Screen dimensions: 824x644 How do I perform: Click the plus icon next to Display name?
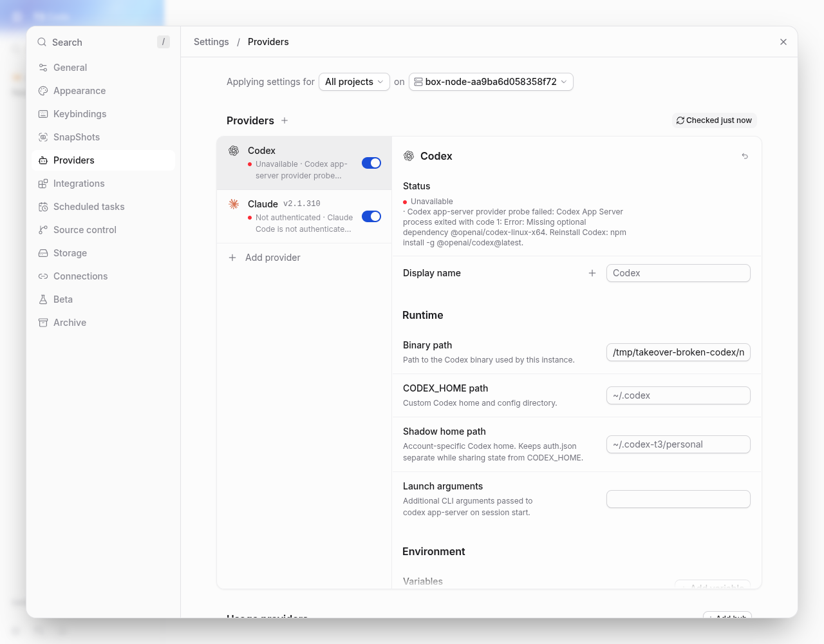click(592, 273)
